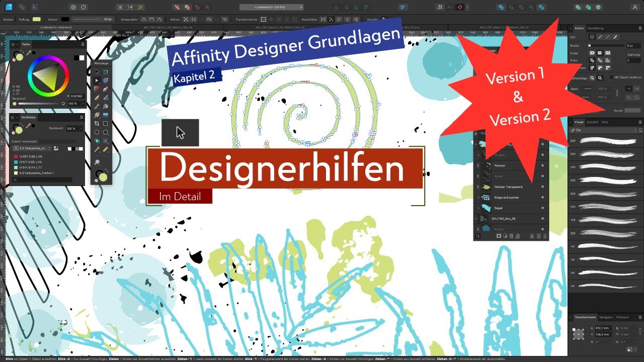Select the Move tool in Werkzeuge panel
Image resolution: width=644 pixels, height=362 pixels.
[x=97, y=72]
